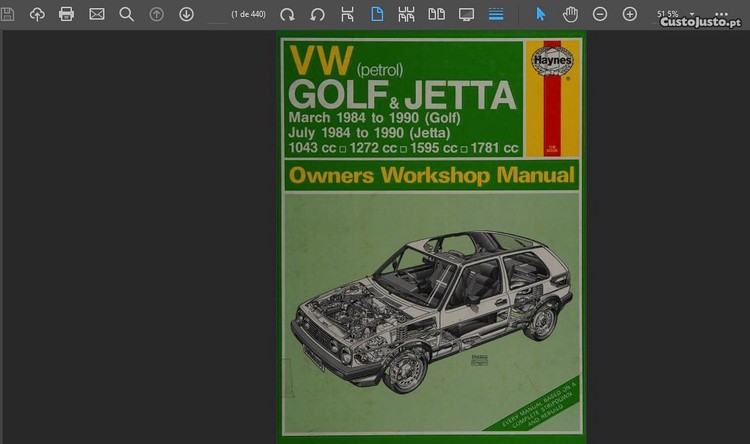750x444 pixels.
Task: Send the file by email
Action: (97, 14)
